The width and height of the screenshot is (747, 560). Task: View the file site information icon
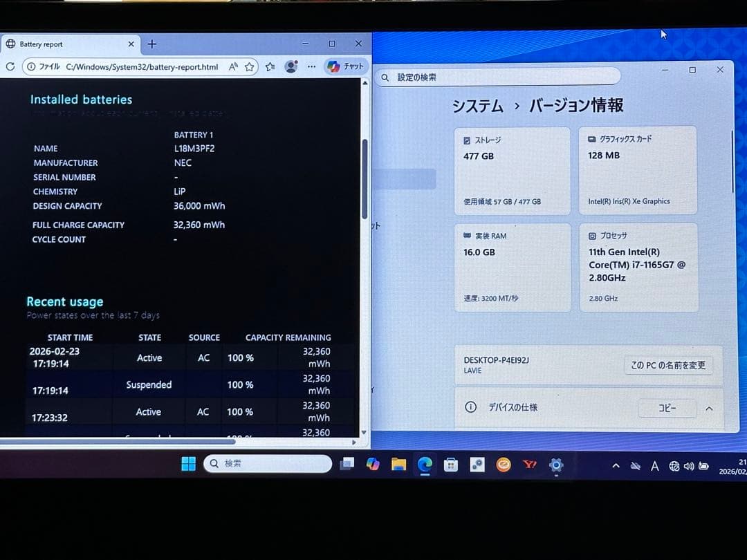[31, 66]
